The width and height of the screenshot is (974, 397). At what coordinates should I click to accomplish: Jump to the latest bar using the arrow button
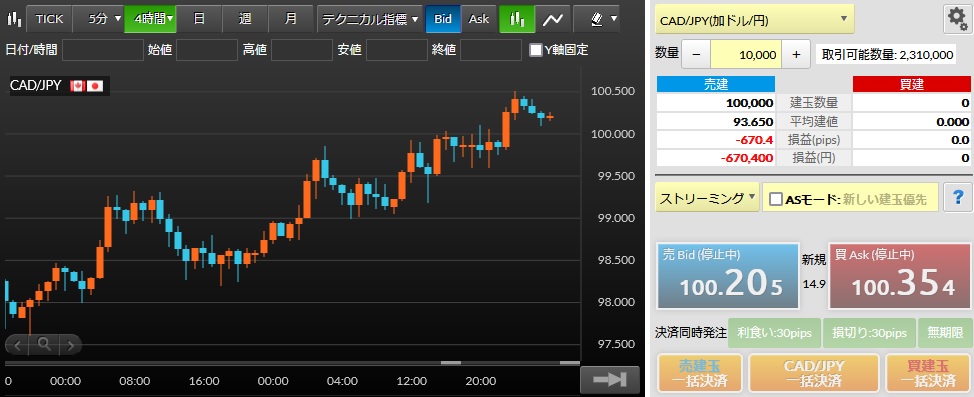pos(609,380)
